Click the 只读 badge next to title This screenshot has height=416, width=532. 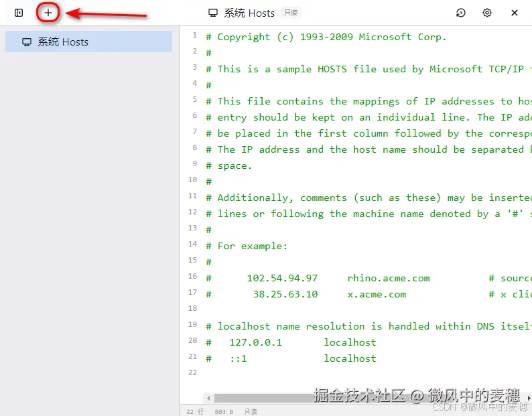point(291,13)
